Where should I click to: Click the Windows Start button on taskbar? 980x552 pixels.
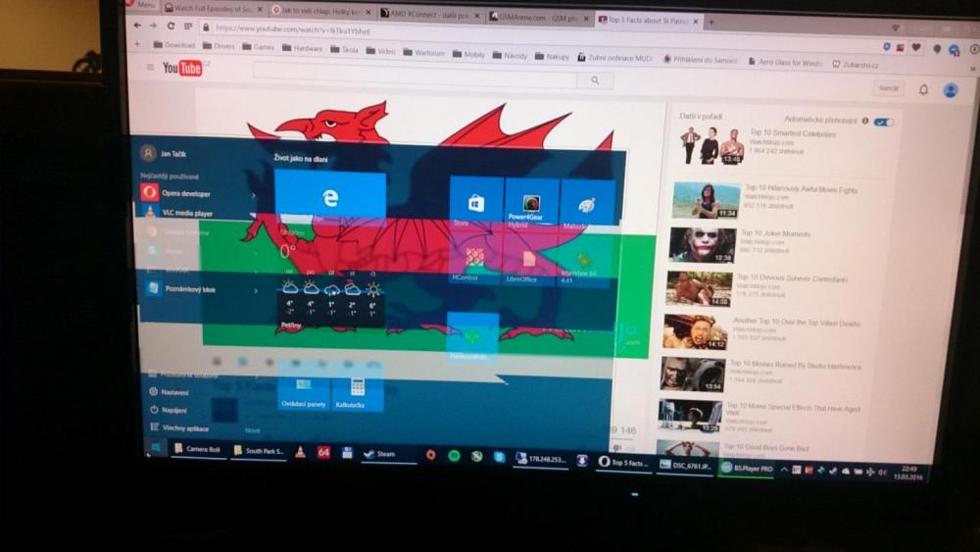click(156, 447)
